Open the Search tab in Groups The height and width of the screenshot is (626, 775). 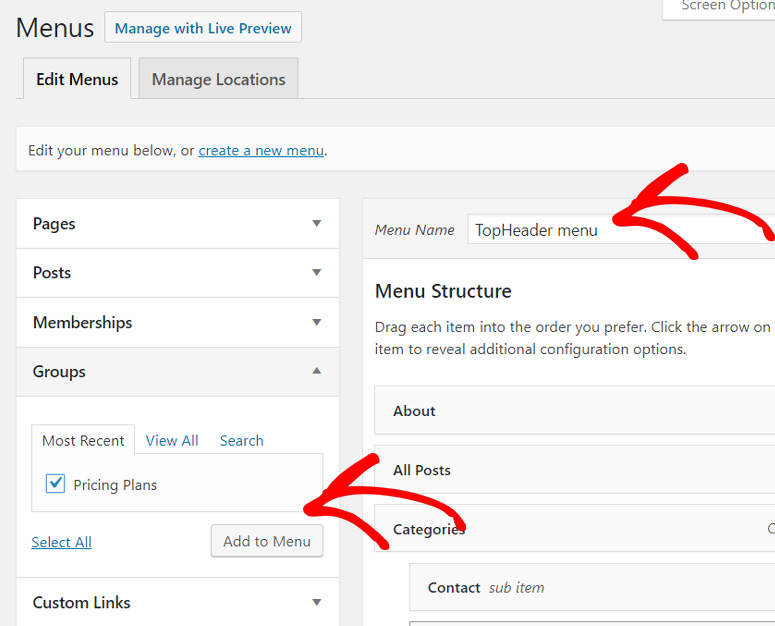[x=242, y=441]
